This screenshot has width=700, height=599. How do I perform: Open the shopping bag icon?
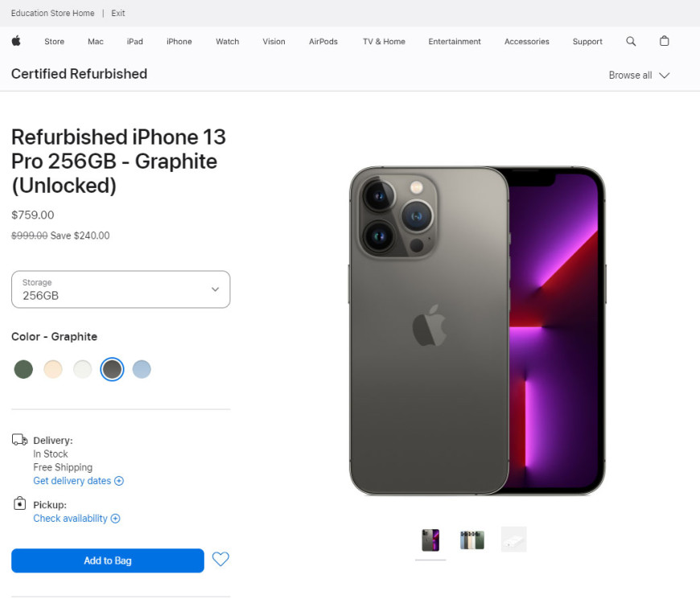click(665, 41)
